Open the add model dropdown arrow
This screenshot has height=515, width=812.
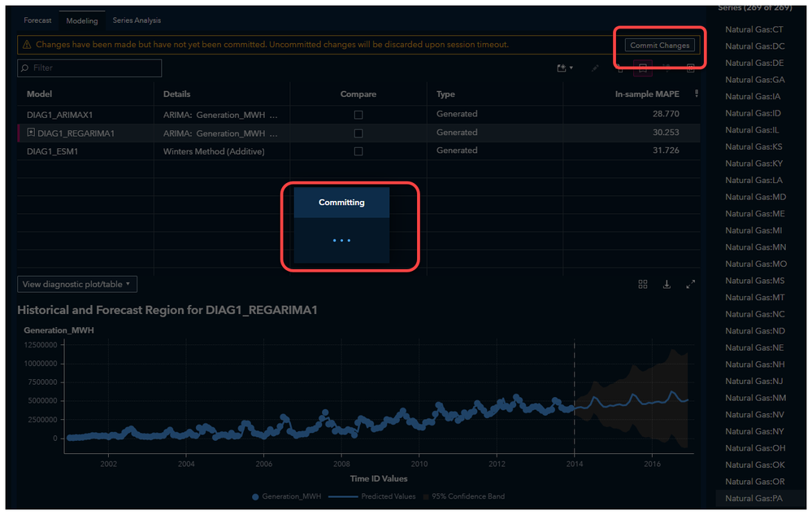click(x=571, y=68)
